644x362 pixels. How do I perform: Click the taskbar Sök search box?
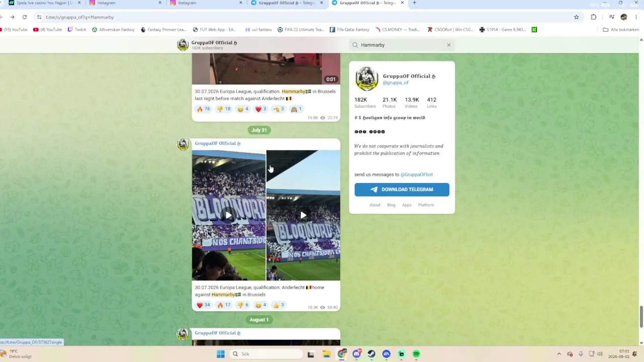pyautogui.click(x=266, y=354)
